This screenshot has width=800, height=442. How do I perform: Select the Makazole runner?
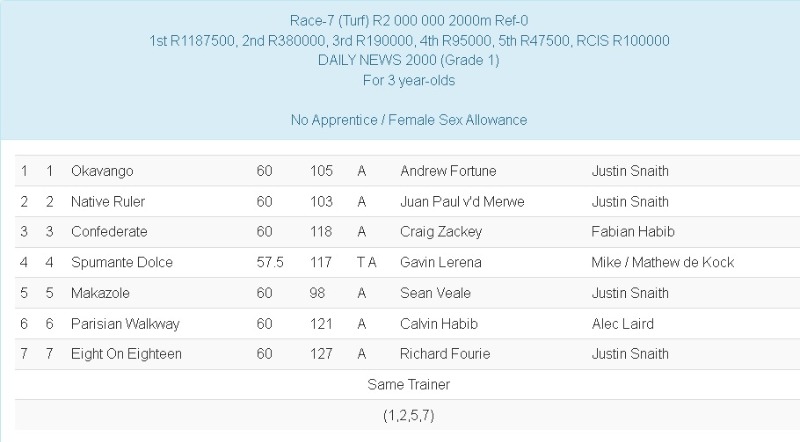pos(103,293)
